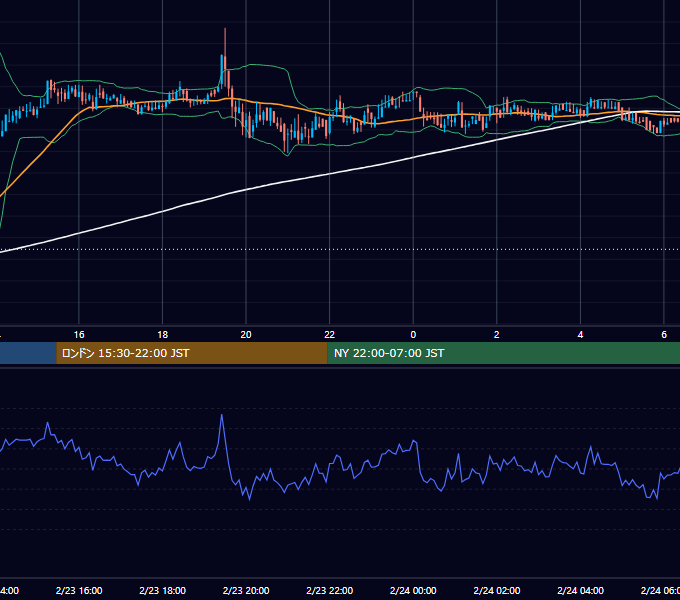This screenshot has height=600, width=680.
Task: Click the 2/23 22:00 date label
Action: (330, 590)
